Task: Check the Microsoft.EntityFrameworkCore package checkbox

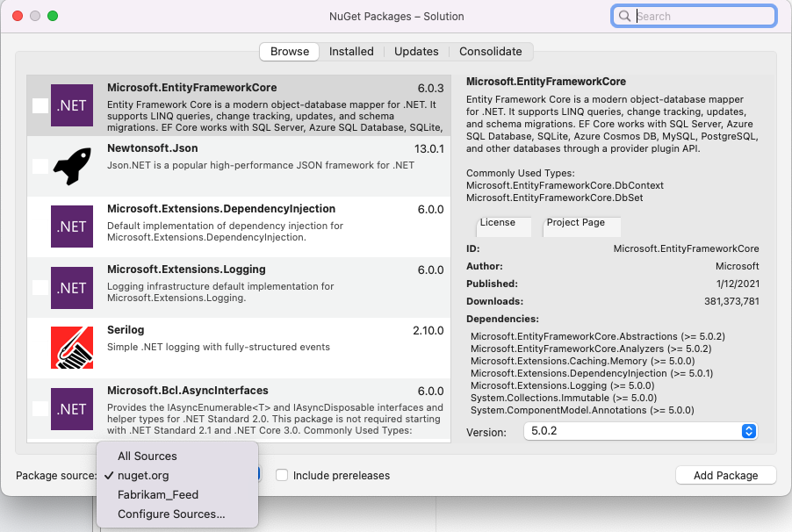Action: point(39,104)
